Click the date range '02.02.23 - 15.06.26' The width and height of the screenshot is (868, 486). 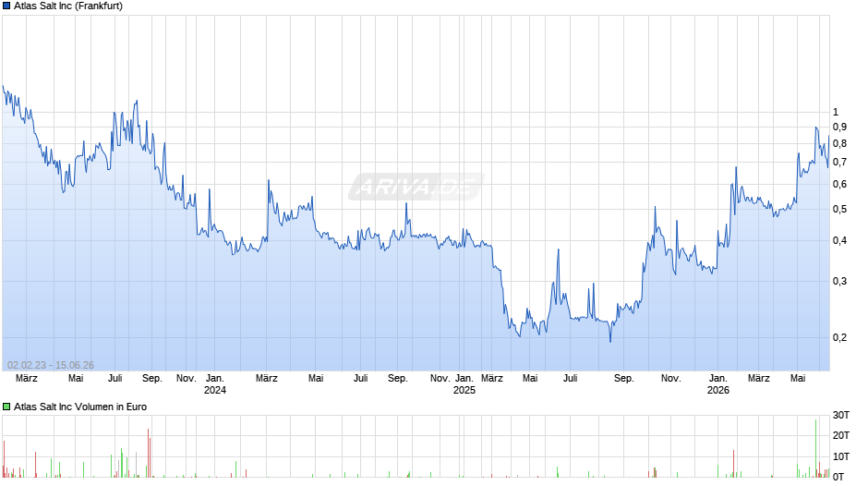point(51,365)
